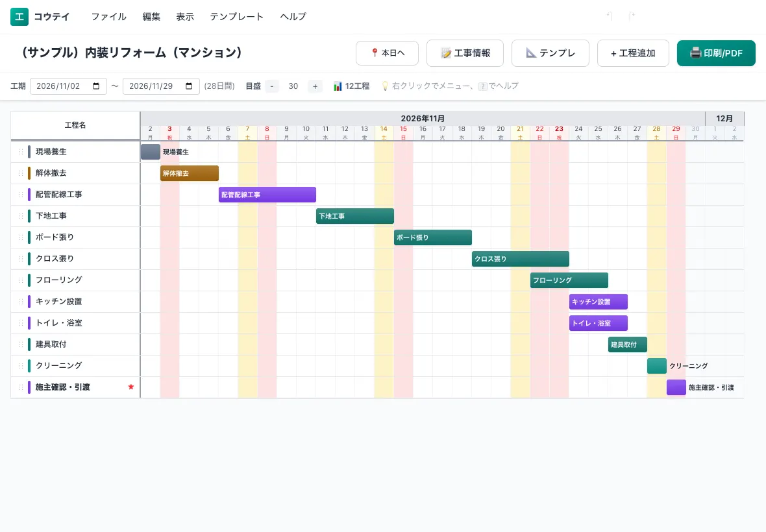The height and width of the screenshot is (532, 766).
Task: Open 工事情報 dialog button
Action: tap(465, 53)
